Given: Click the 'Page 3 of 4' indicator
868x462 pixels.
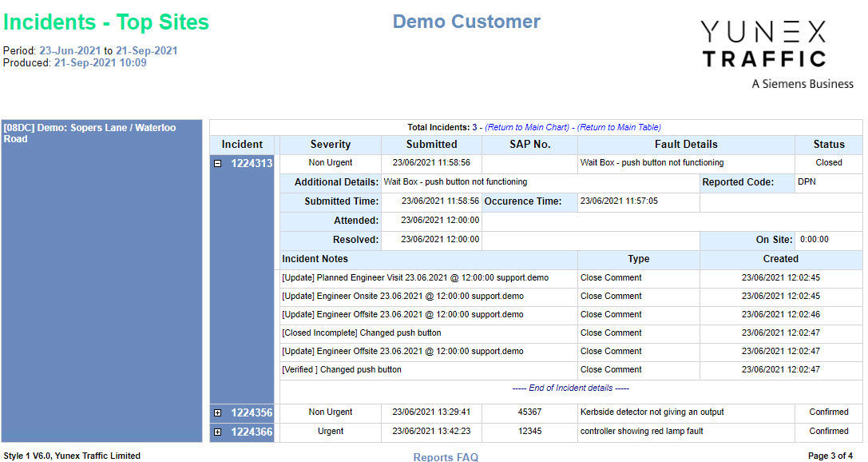Looking at the screenshot, I should (830, 456).
